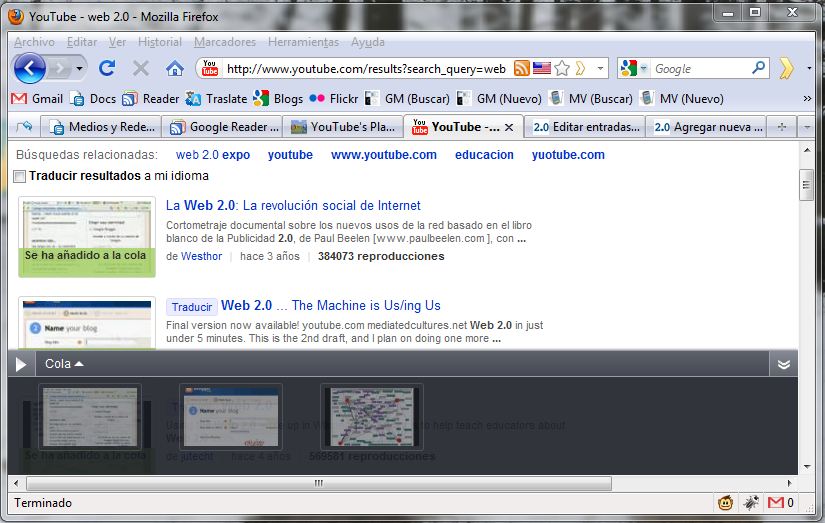825x523 pixels.
Task: Enable the Traducir resultados checkbox
Action: [19, 176]
